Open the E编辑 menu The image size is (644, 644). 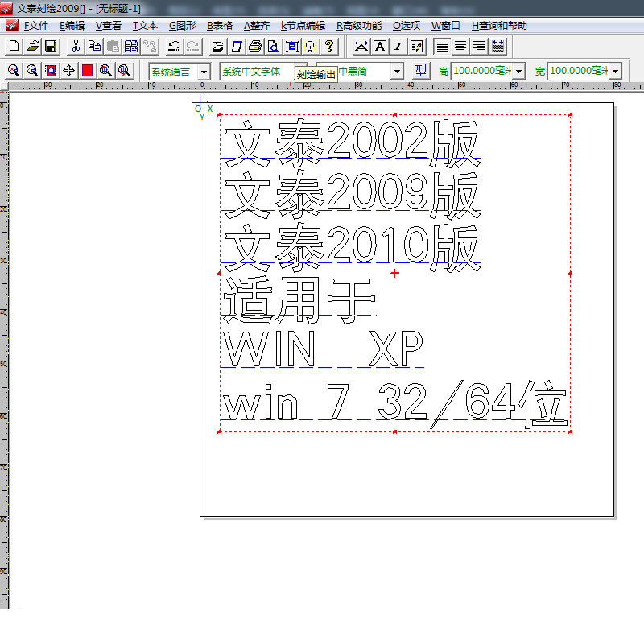72,26
